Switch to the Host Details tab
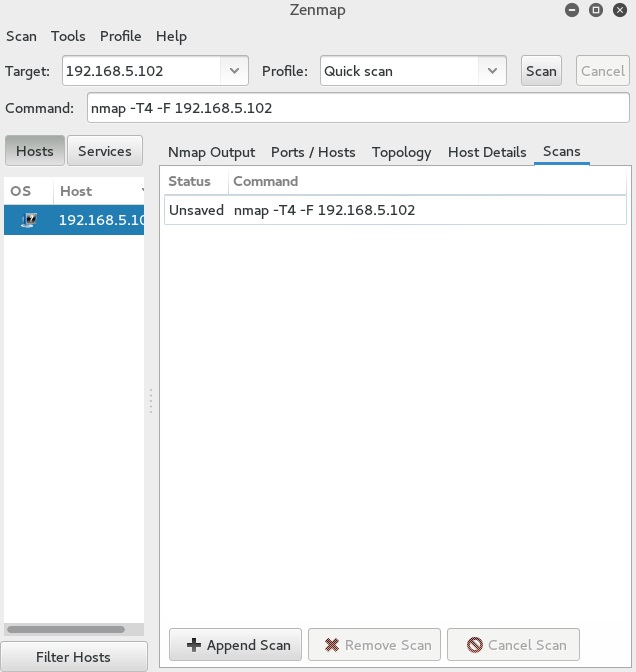The width and height of the screenshot is (636, 672). (487, 152)
